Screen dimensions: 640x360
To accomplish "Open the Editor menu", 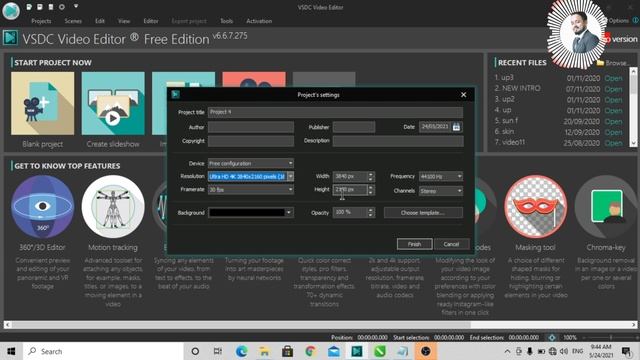I will tap(151, 21).
